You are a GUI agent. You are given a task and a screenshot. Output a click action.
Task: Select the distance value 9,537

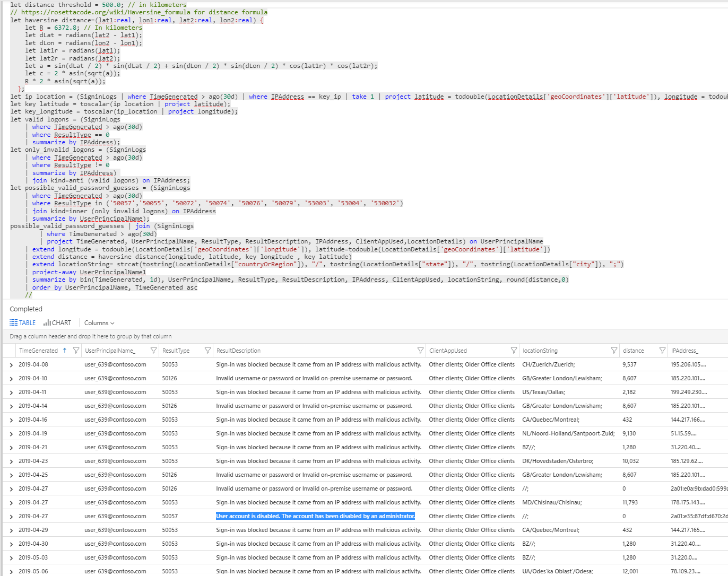(629, 364)
